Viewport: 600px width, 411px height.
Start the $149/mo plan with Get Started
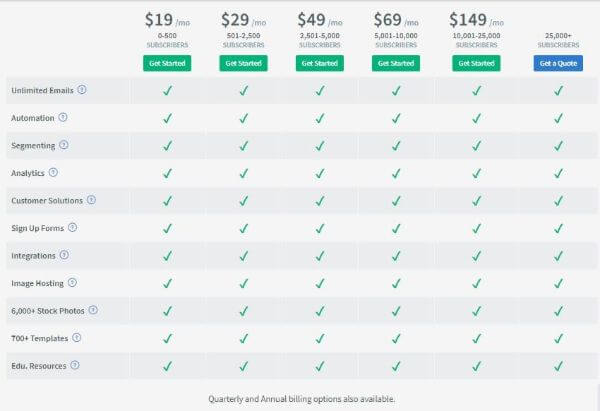click(x=476, y=63)
